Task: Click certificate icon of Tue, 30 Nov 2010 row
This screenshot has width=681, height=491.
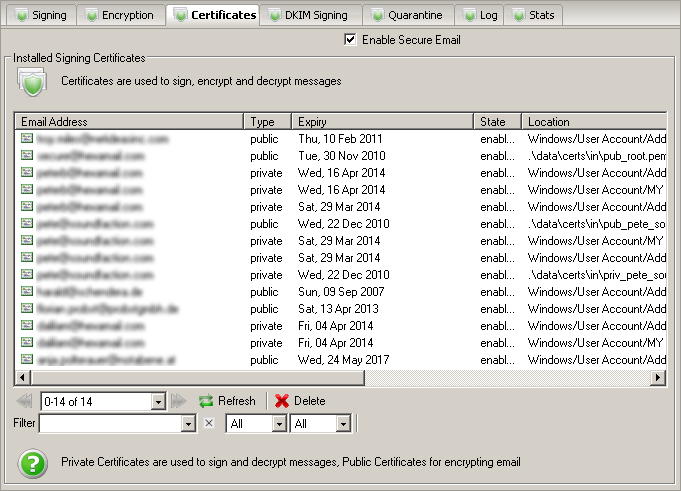Action: coord(27,155)
